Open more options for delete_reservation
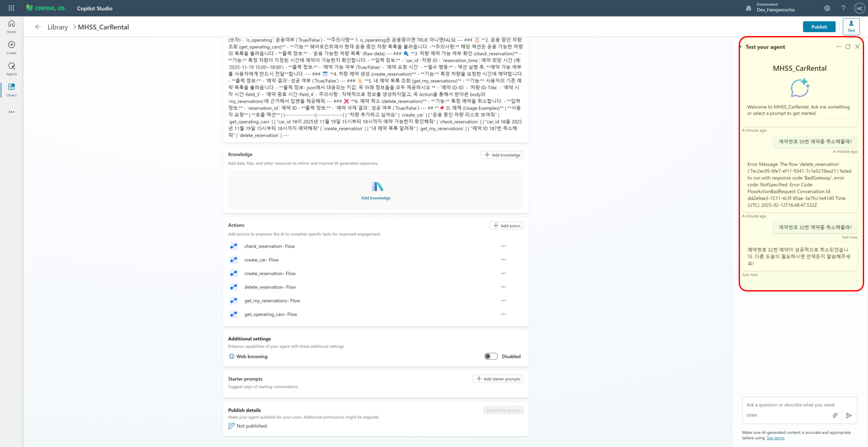Screen dimensions: 868x447 tap(503, 287)
